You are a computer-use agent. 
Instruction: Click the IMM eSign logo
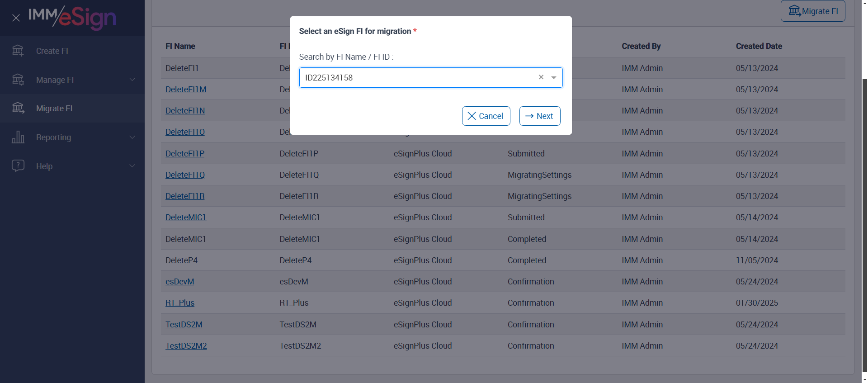click(72, 17)
